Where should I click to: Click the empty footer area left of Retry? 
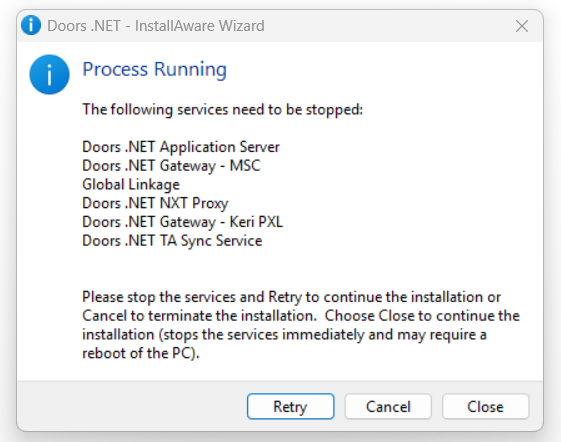pyautogui.click(x=132, y=407)
